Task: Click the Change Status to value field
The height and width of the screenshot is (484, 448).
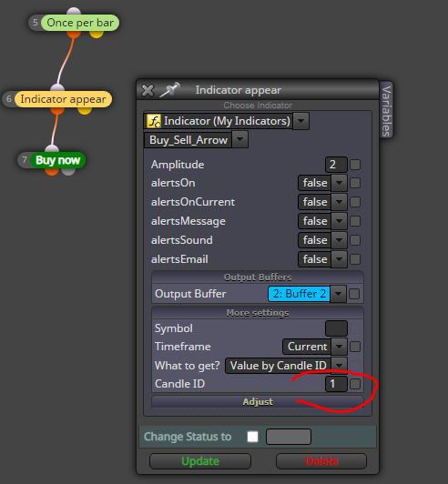Action: coord(289,437)
